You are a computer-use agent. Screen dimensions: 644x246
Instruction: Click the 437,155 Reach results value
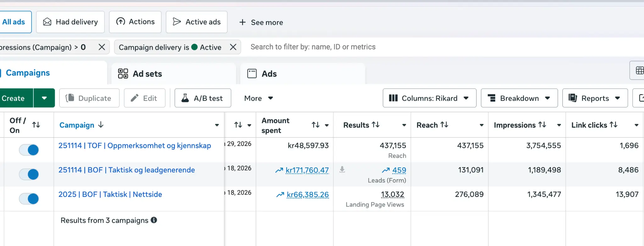coord(393,146)
